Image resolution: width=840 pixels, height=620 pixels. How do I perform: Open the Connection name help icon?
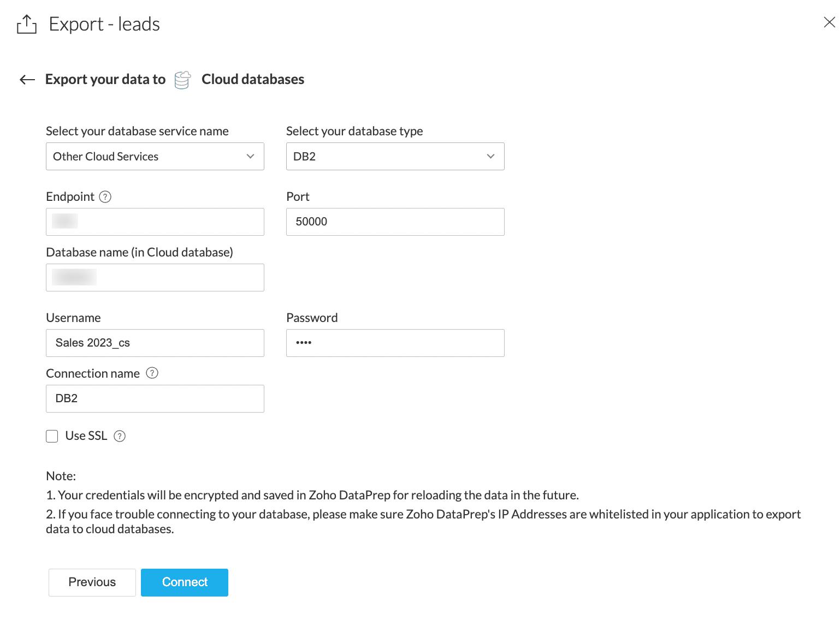point(152,373)
